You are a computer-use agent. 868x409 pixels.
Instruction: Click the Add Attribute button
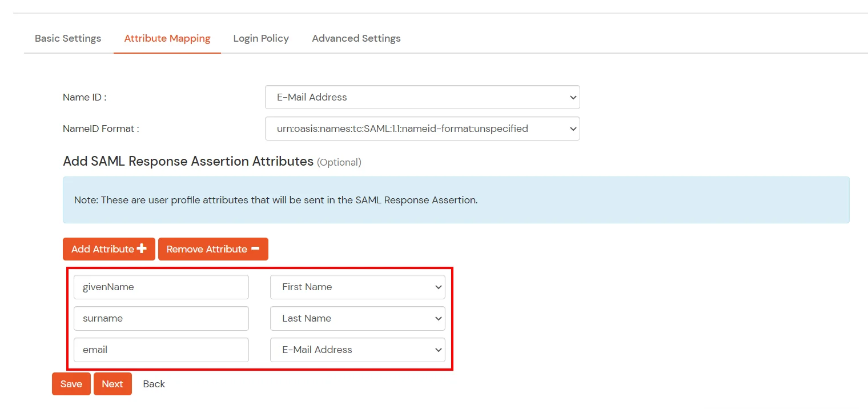coord(109,249)
